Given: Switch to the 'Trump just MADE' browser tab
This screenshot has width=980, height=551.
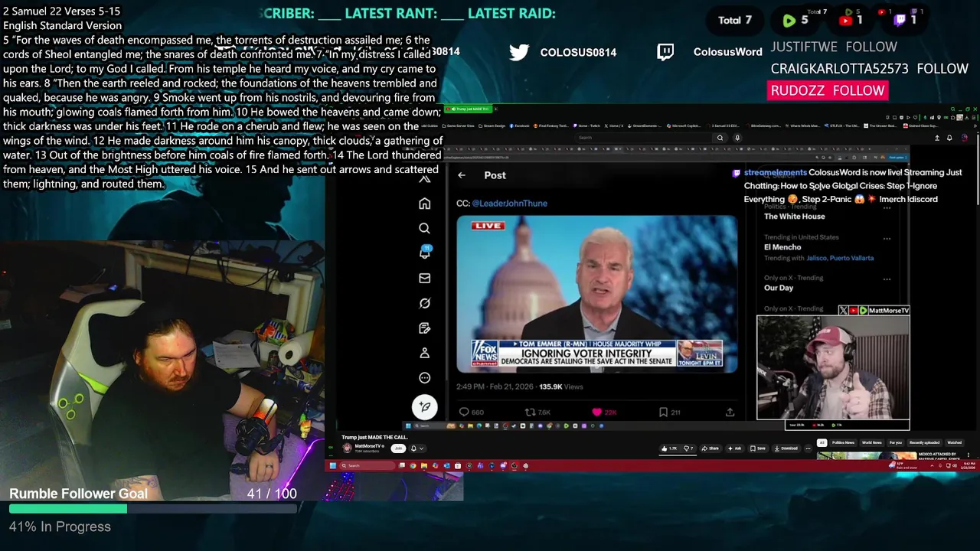Looking at the screenshot, I should coord(469,109).
